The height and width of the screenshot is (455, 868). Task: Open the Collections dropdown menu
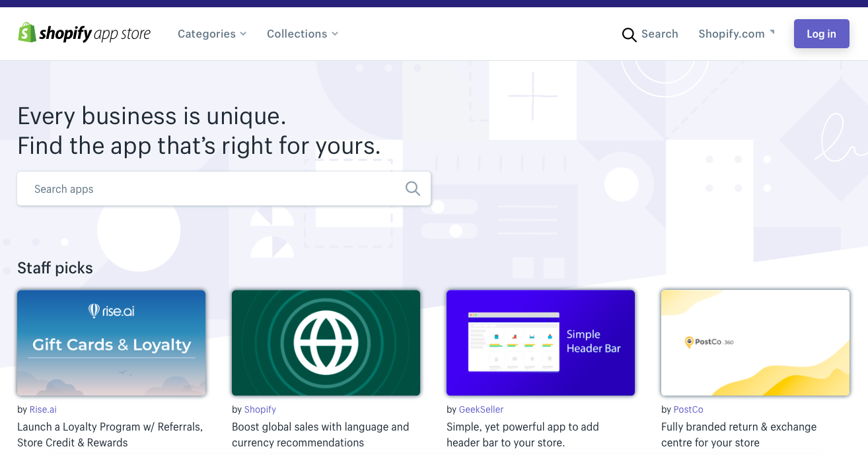pos(302,34)
